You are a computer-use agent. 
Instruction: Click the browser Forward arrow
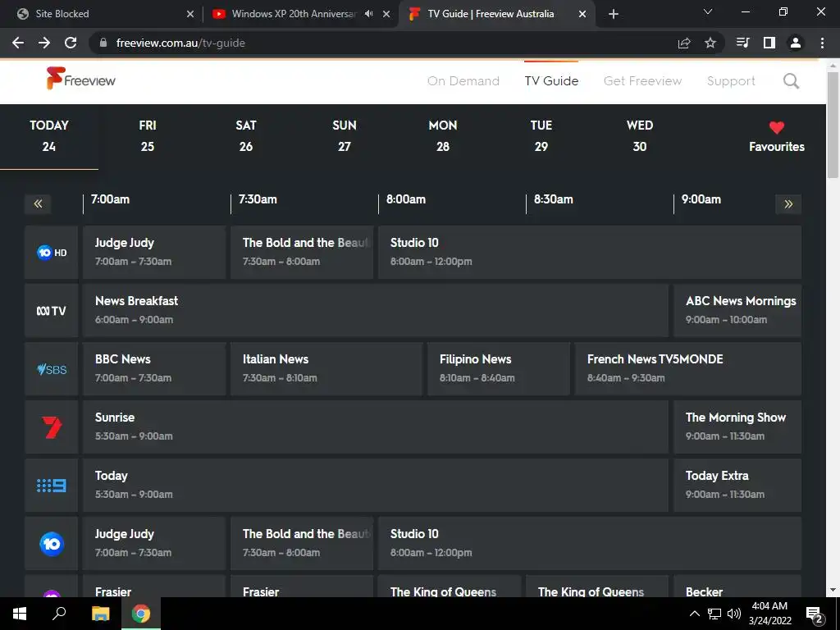(x=44, y=43)
